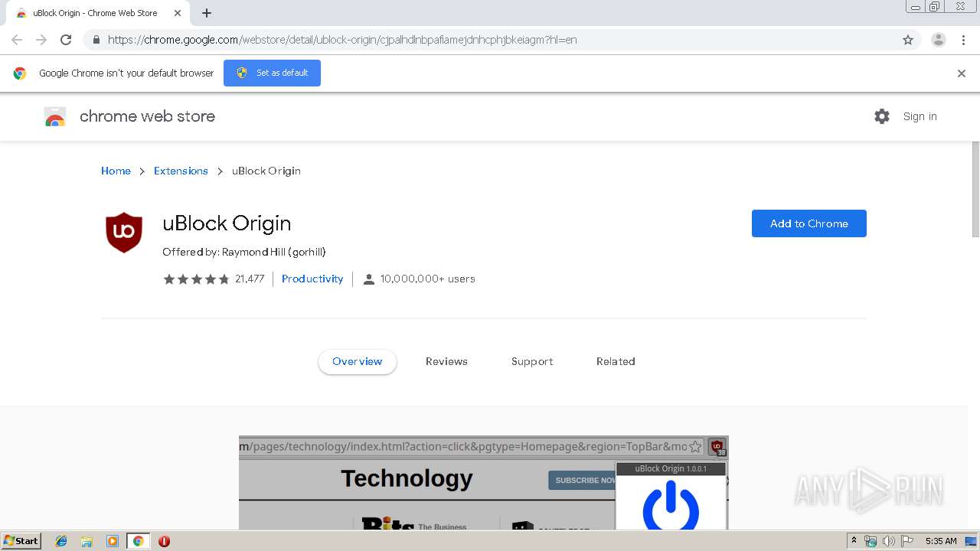Select the Overview tab
This screenshot has height=551, width=980.
(x=357, y=361)
